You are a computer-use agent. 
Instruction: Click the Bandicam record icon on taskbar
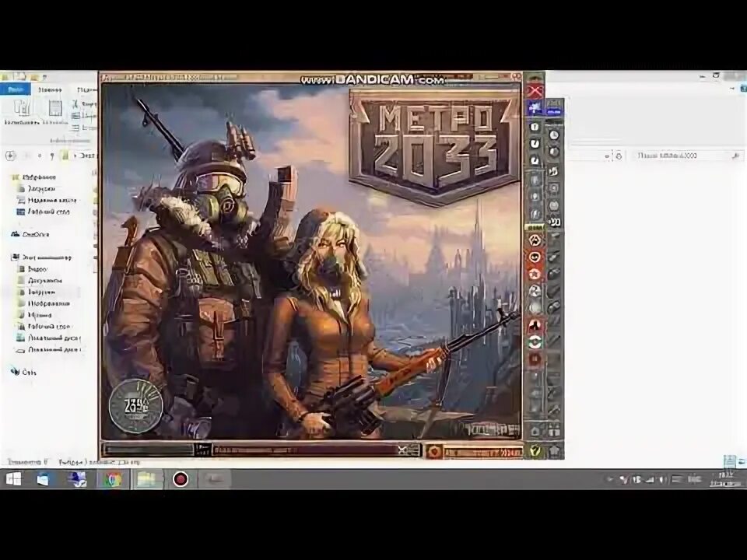(x=181, y=479)
